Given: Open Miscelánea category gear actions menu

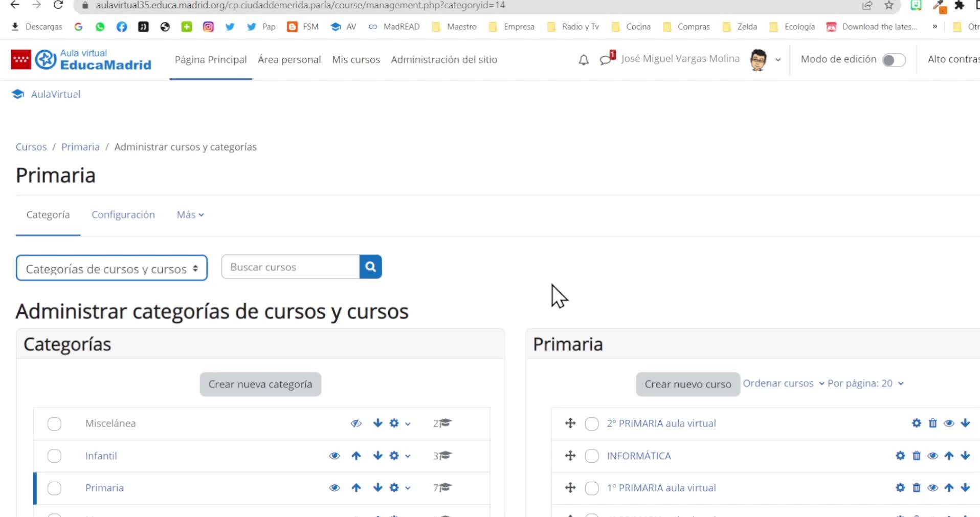Looking at the screenshot, I should point(399,423).
